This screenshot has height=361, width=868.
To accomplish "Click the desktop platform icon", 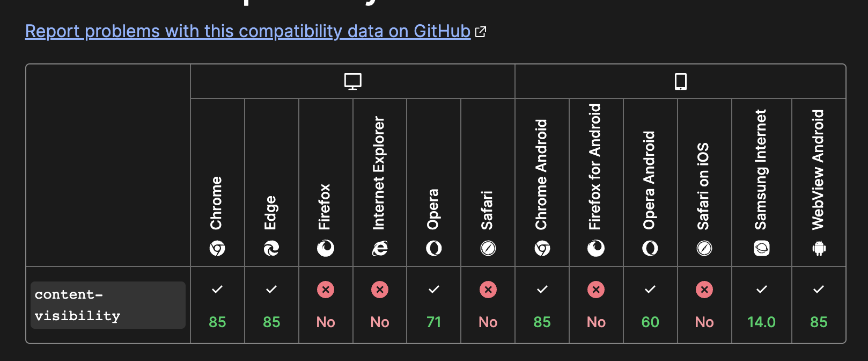I will click(352, 82).
